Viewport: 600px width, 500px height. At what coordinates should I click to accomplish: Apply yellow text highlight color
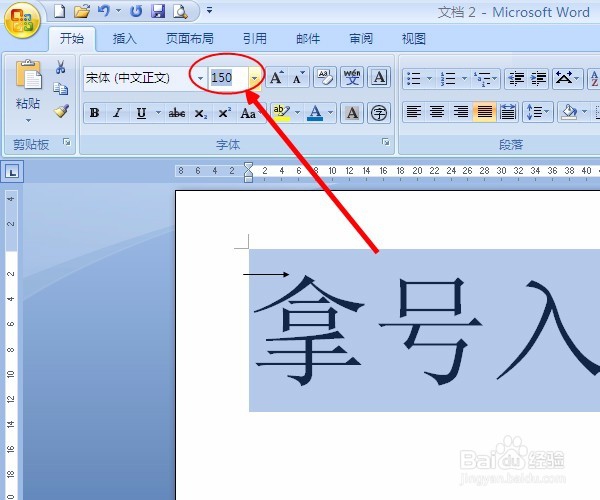point(282,113)
